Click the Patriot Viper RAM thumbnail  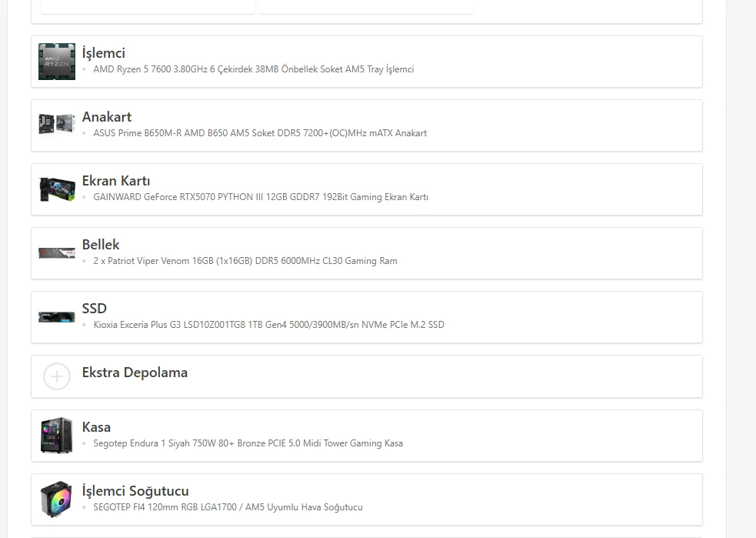pyautogui.click(x=57, y=252)
